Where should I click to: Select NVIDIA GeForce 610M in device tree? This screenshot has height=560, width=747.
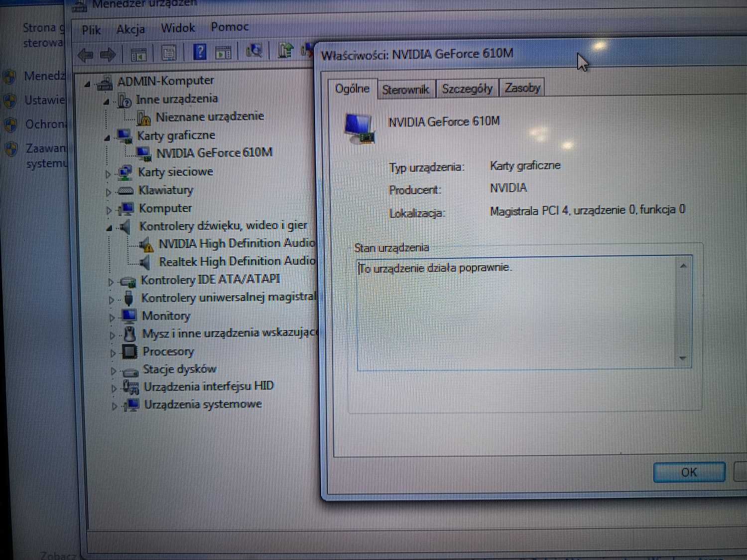point(214,152)
